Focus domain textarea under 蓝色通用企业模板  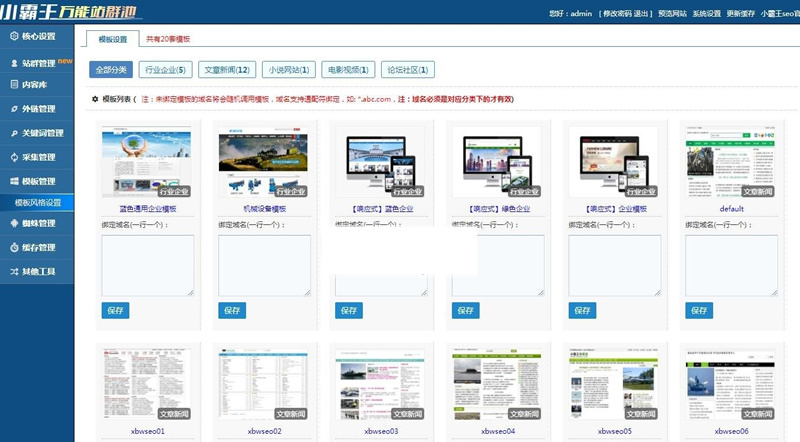coord(148,265)
